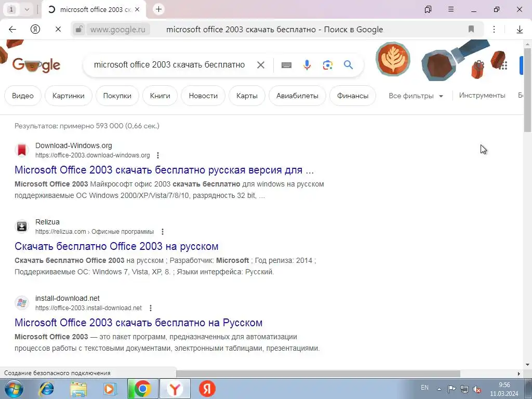Select the Авиабилеты filter

tap(297, 96)
